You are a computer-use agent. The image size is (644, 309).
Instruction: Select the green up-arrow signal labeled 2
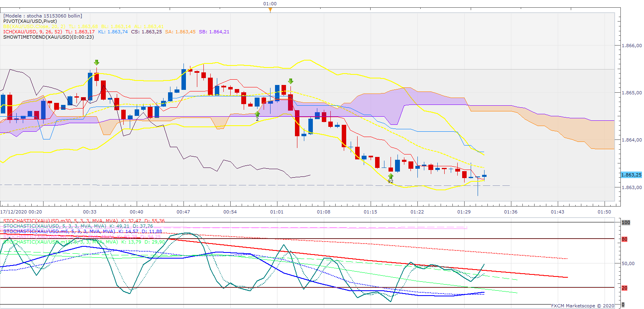pos(257,114)
